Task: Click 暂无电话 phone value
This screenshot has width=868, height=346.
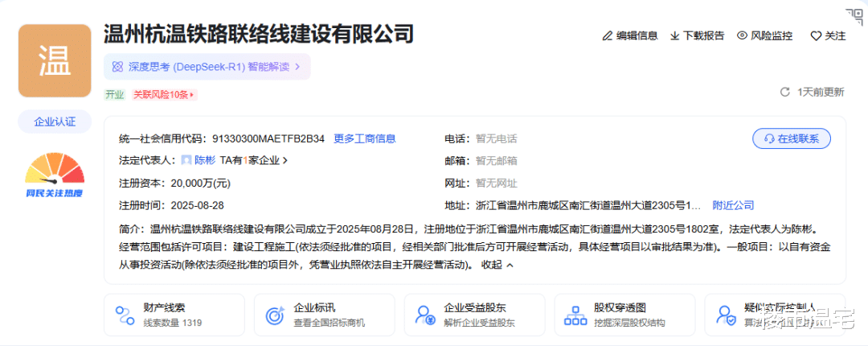Action: (497, 138)
